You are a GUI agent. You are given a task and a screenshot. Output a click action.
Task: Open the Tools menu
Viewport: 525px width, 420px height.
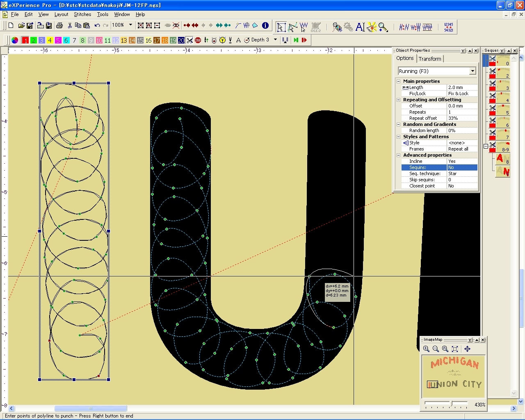click(103, 14)
